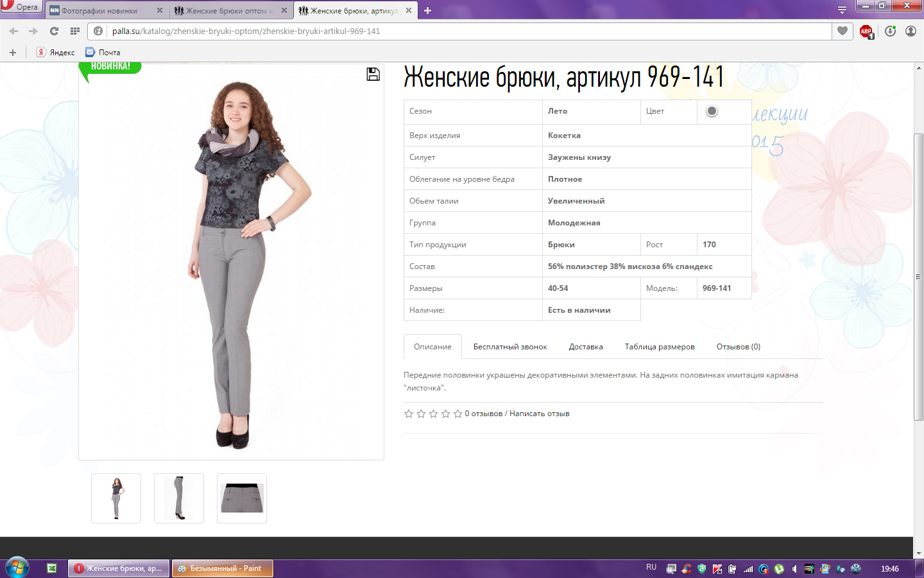Click the RU language indicator
The width and height of the screenshot is (924, 578).
pos(651,568)
